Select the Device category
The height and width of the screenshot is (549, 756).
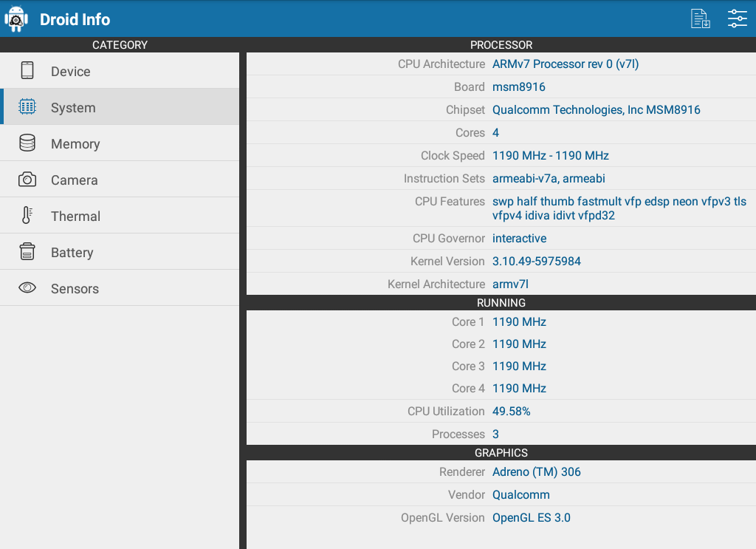[x=71, y=72]
